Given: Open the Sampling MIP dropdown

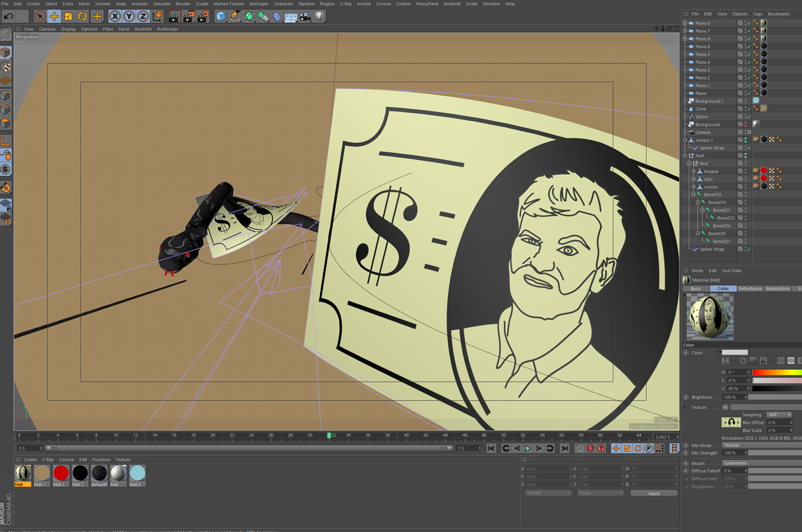Looking at the screenshot, I should (779, 415).
